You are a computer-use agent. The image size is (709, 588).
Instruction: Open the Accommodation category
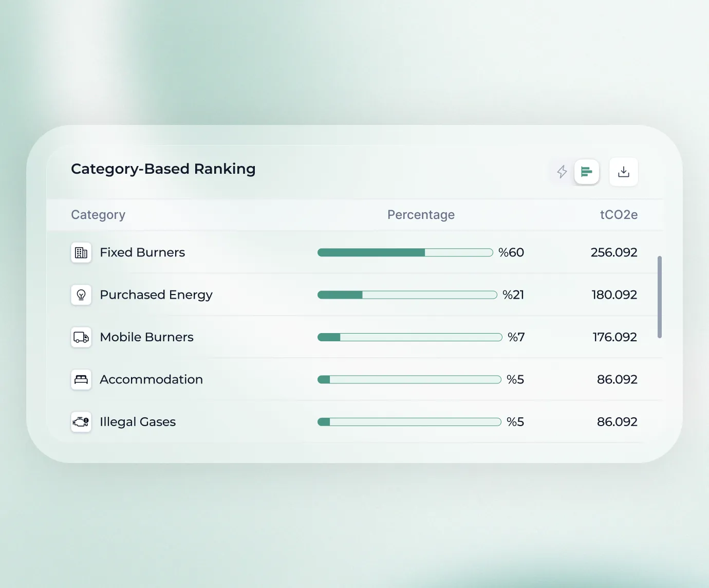coord(151,380)
